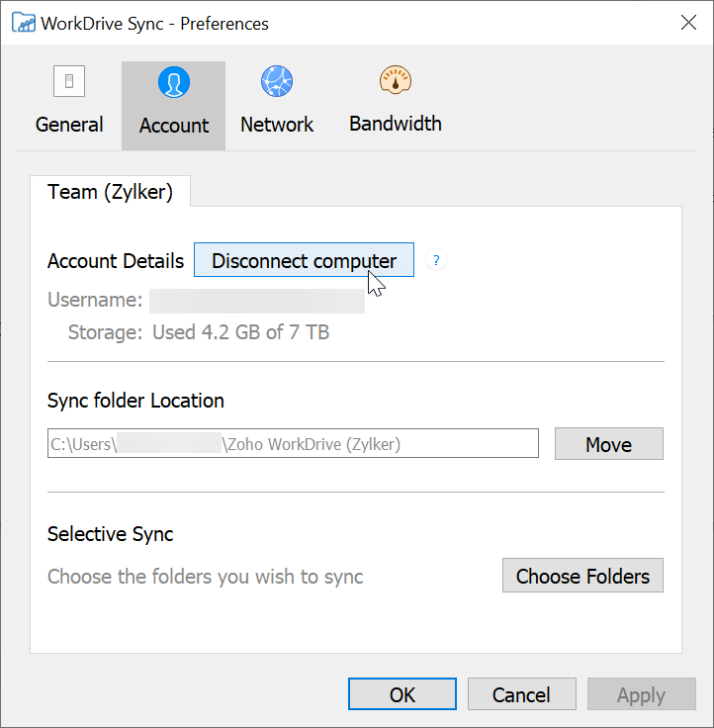Click the blurred Username value
Image resolution: width=714 pixels, height=728 pixels.
click(257, 301)
